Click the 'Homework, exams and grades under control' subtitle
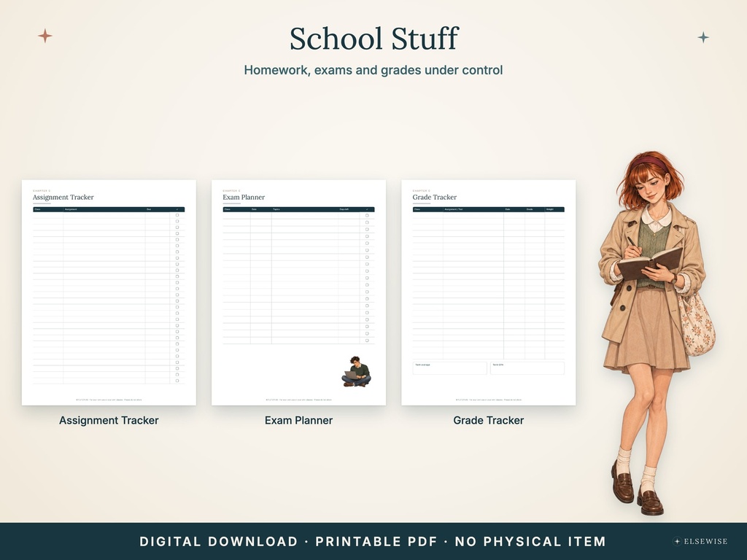 click(x=373, y=70)
